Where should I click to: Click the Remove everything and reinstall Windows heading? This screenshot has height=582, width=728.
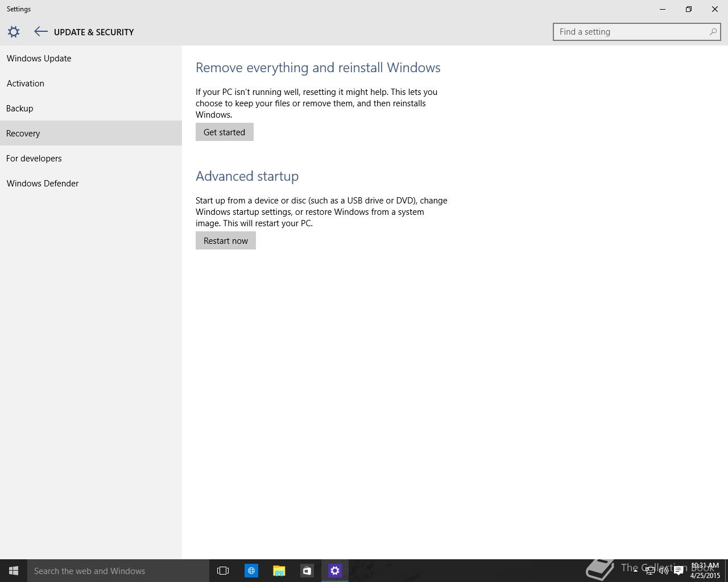(318, 68)
